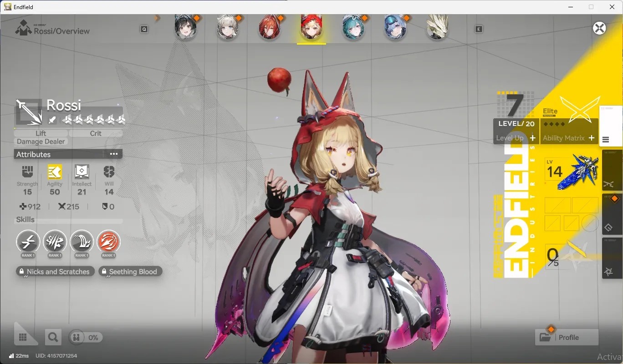
Task: Click the Agility attribute icon
Action: (55, 172)
